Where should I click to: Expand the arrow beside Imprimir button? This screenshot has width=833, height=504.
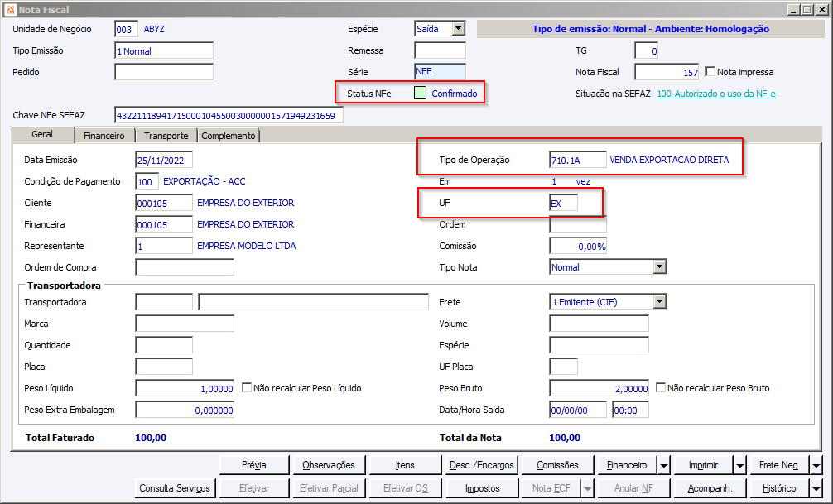pos(739,465)
